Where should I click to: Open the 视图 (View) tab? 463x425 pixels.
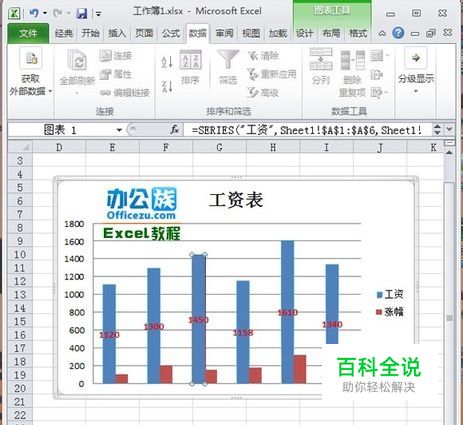point(251,33)
